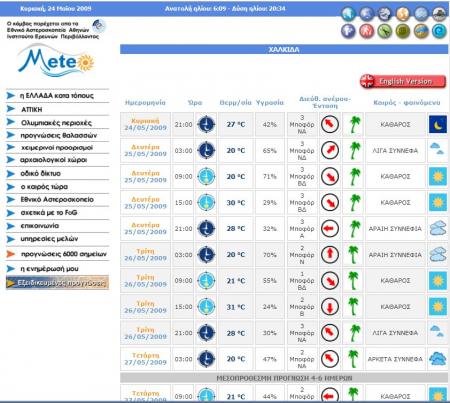The height and width of the screenshot is (403, 450).
Task: Click the downward wind arrow for 26/05/2009 15:00
Action: (330, 307)
